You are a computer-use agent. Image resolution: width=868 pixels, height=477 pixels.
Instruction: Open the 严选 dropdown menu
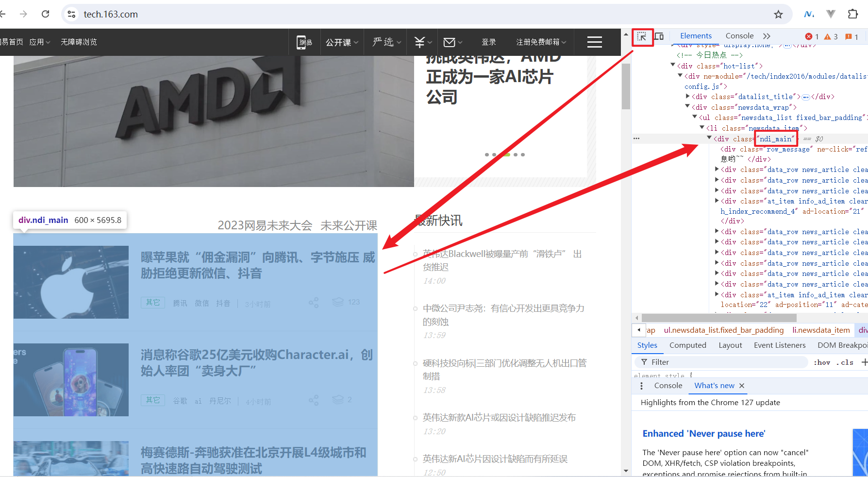387,42
